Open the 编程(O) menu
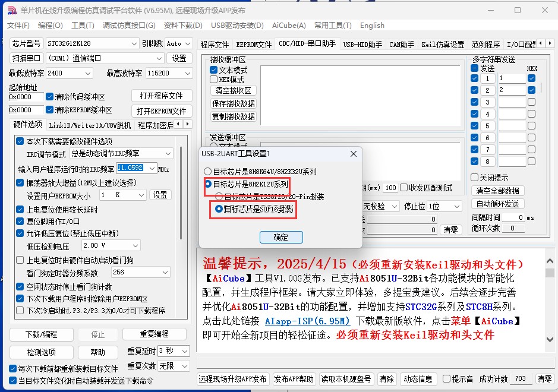The height and width of the screenshot is (392, 558). click(50, 26)
